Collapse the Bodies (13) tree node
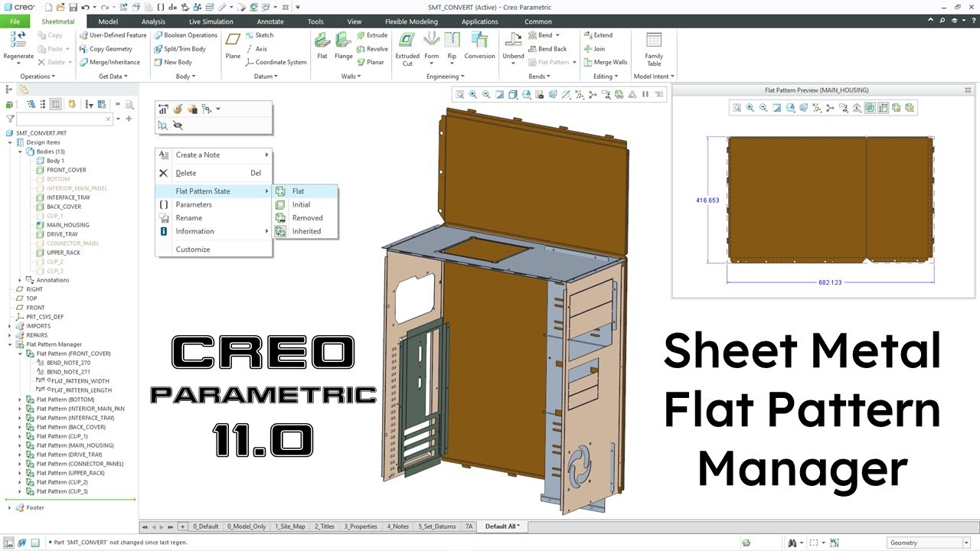This screenshot has width=980, height=551. [x=21, y=152]
